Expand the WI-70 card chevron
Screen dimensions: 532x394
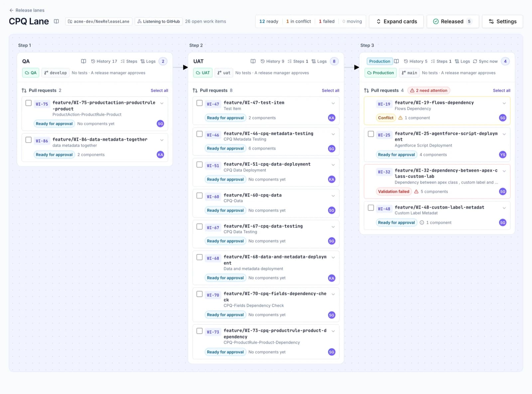pyautogui.click(x=333, y=294)
